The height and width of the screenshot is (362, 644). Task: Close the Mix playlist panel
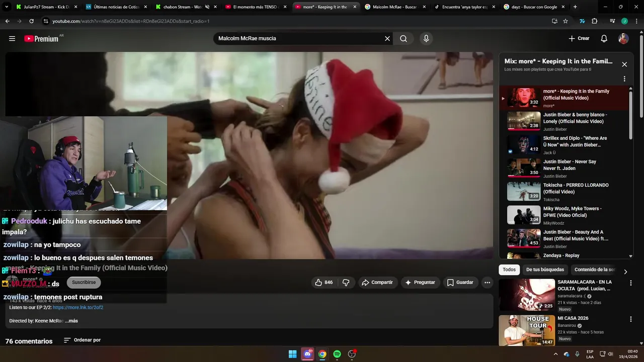tap(624, 64)
